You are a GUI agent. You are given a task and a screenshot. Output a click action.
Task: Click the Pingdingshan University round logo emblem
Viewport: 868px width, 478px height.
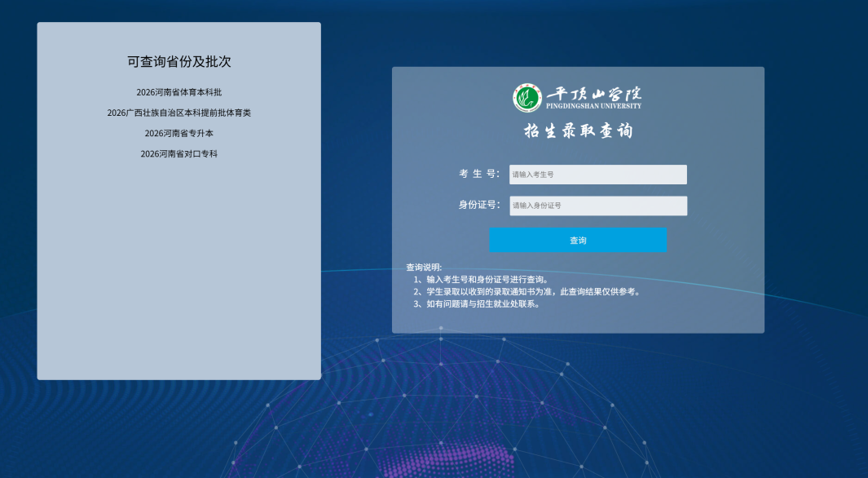(527, 98)
